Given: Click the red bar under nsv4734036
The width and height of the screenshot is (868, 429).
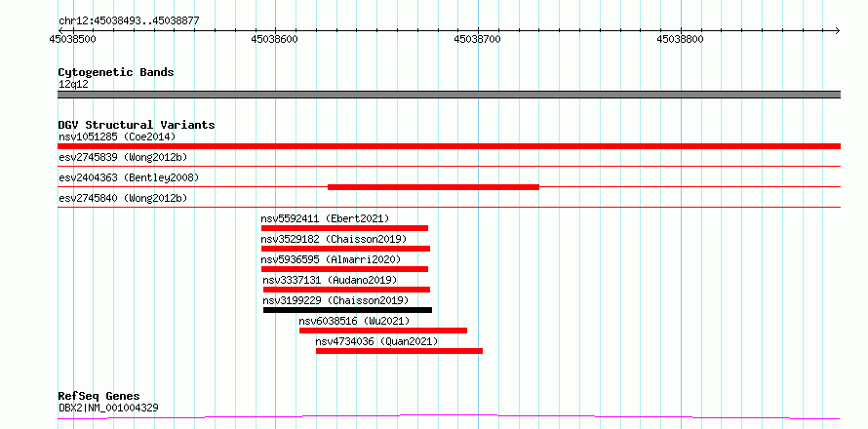Looking at the screenshot, I should [x=399, y=351].
